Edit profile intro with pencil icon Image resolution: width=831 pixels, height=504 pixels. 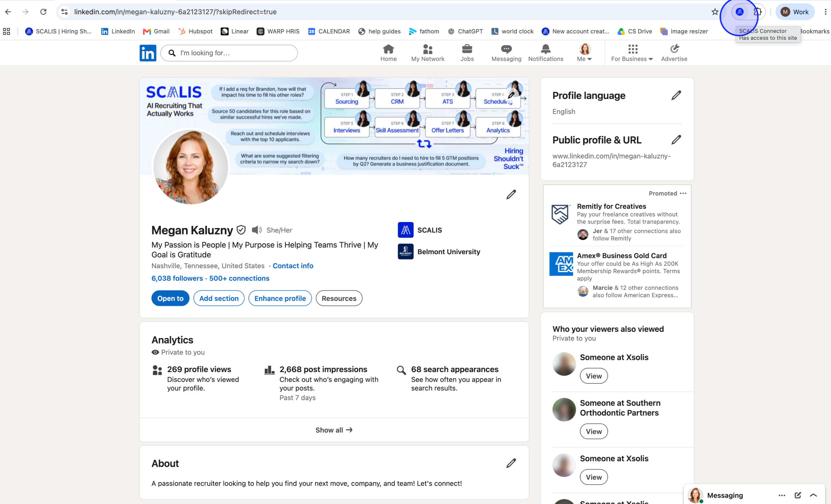511,195
